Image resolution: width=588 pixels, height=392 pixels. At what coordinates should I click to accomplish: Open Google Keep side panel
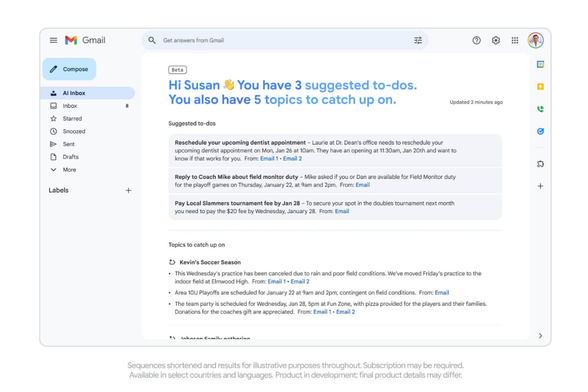(x=540, y=87)
